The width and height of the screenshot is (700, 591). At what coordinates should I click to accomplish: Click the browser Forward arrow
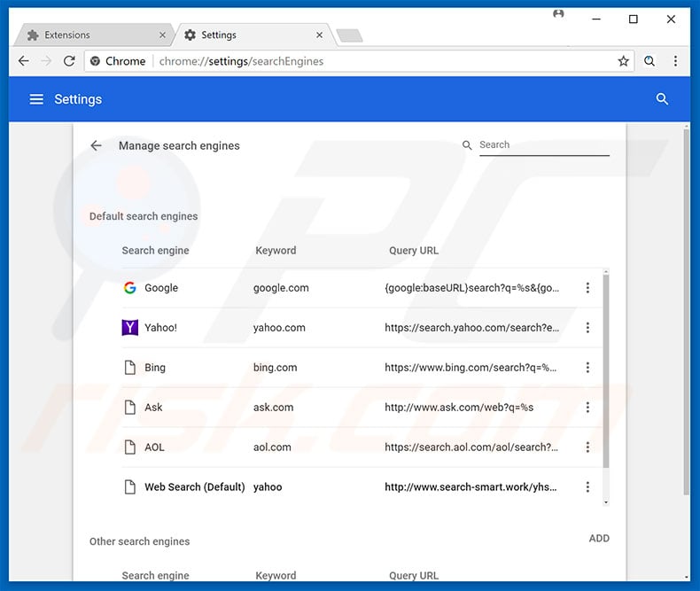[46, 61]
